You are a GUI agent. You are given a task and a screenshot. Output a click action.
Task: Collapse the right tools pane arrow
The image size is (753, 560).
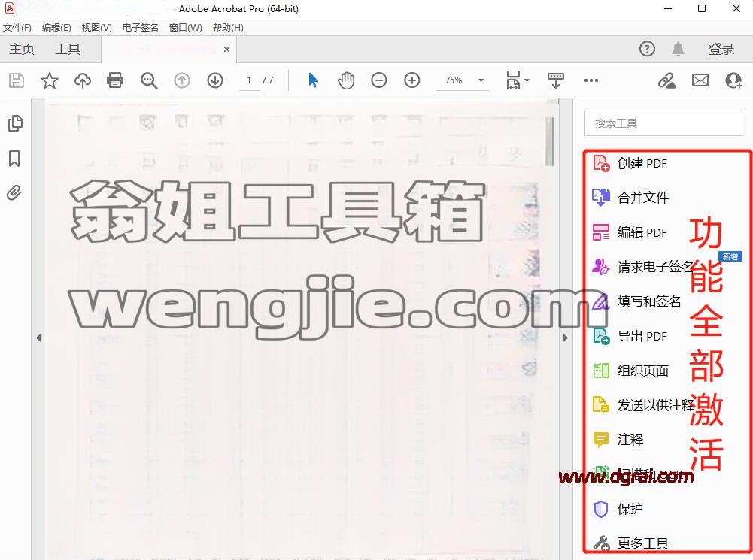pos(566,338)
